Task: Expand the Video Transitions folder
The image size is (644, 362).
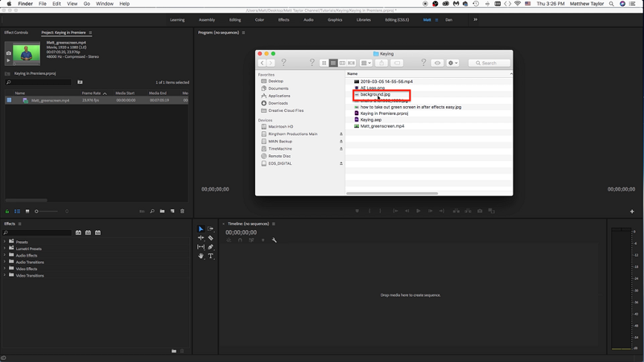Action: [x=5, y=275]
